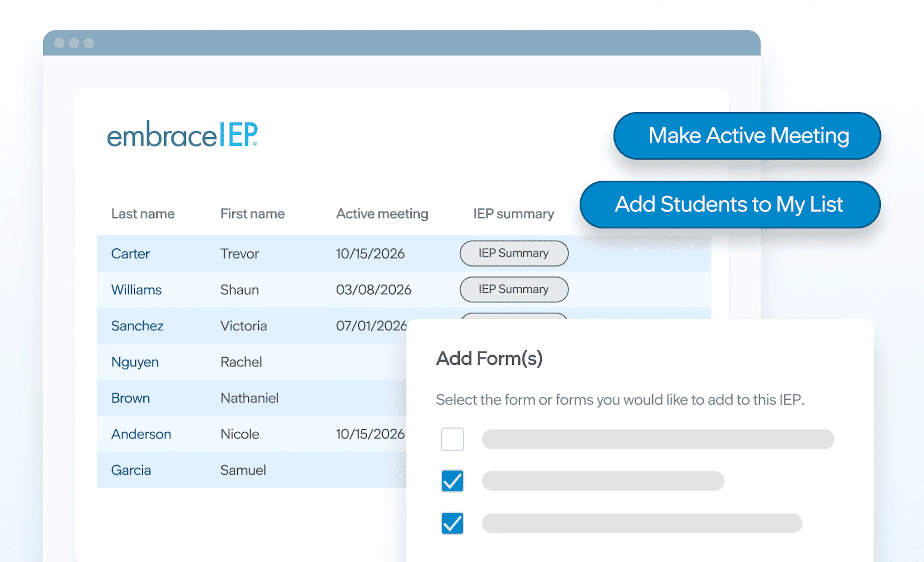Image resolution: width=924 pixels, height=562 pixels.
Task: Open student Anderson's record link
Action: coord(141,434)
